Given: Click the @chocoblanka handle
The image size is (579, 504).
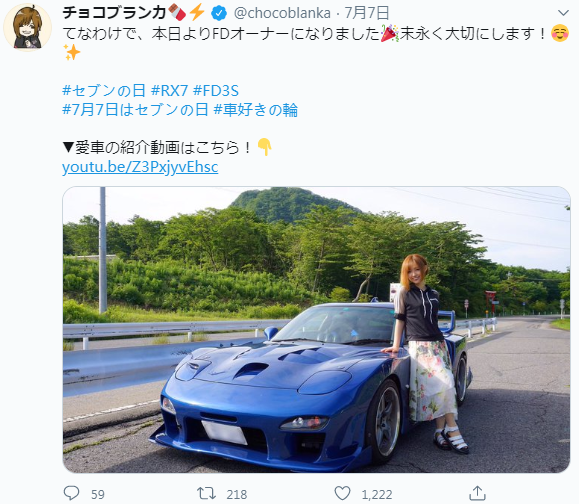Looking at the screenshot, I should pyautogui.click(x=282, y=13).
